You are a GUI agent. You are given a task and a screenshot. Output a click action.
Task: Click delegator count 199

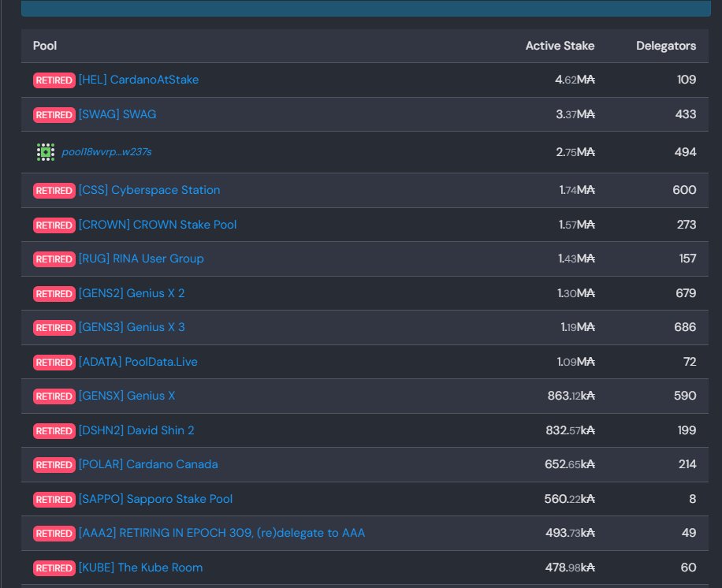click(687, 430)
